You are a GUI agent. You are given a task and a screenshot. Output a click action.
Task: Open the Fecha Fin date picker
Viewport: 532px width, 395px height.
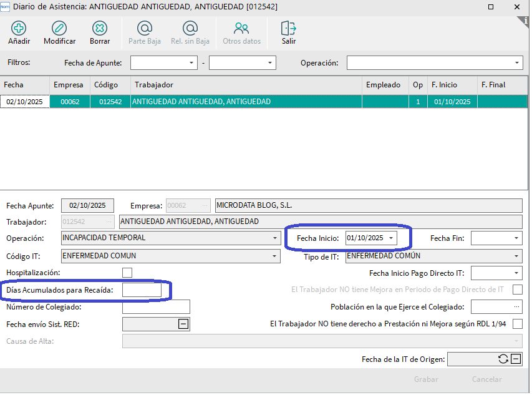tap(516, 238)
